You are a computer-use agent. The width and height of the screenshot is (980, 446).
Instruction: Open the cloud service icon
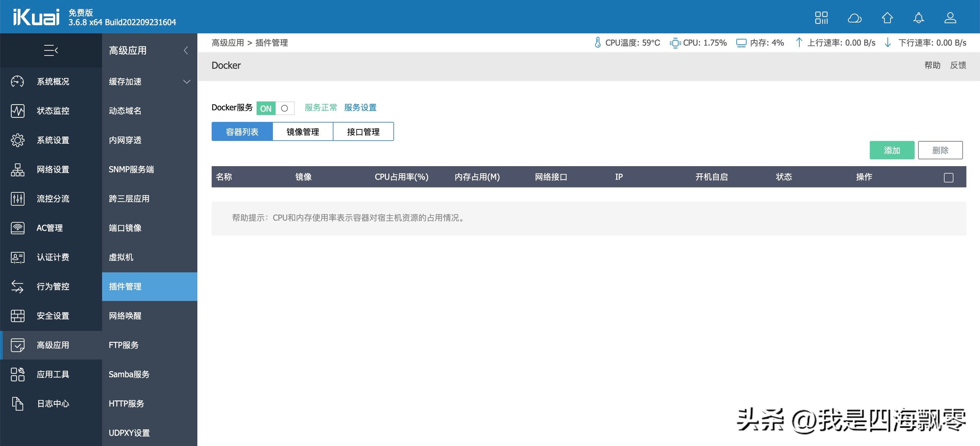click(854, 17)
